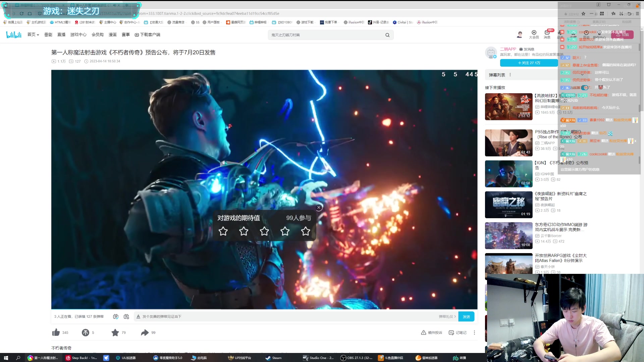The height and width of the screenshot is (362, 644).
Task: Expand the 首页 dropdown menu
Action: click(33, 35)
